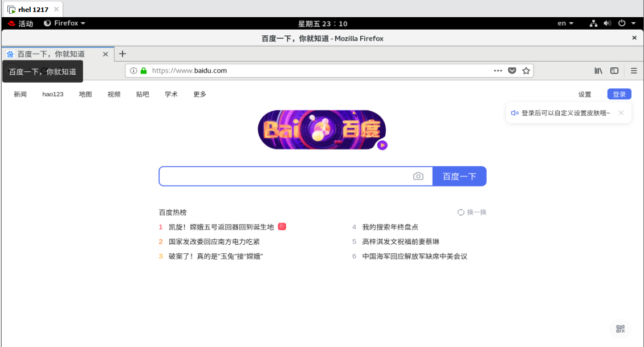644x347 pixels.
Task: Open headline 中国海军回应解放军缺席中美会议
Action: pyautogui.click(x=415, y=257)
